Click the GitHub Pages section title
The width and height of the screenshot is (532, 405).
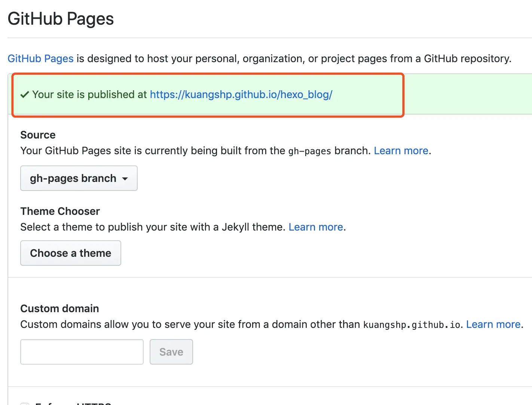tap(61, 19)
